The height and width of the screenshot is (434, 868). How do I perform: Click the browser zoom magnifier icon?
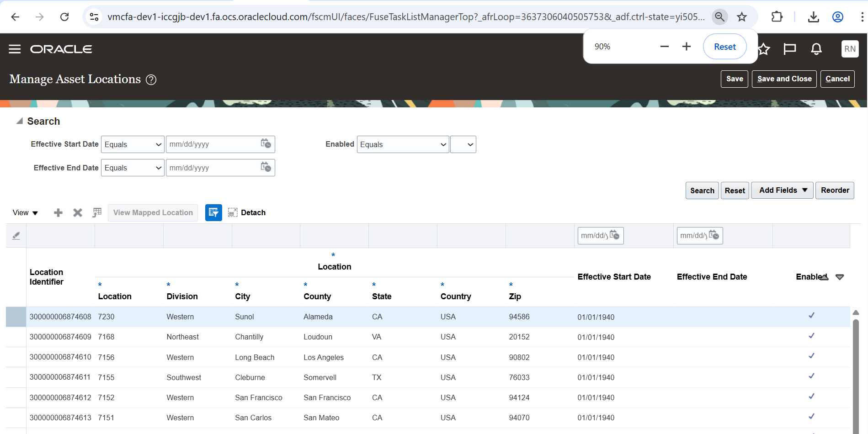point(719,17)
